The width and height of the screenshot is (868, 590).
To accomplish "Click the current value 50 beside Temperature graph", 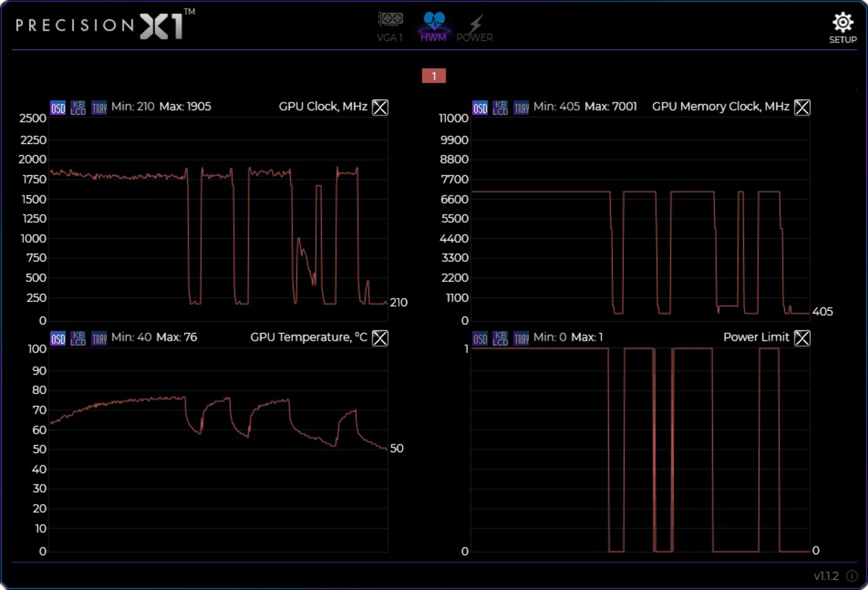I will (x=397, y=448).
